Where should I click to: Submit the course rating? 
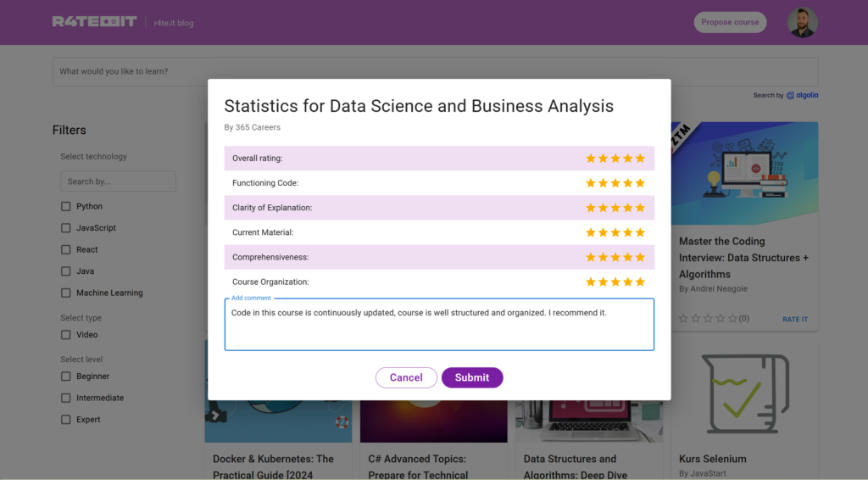[x=472, y=377]
